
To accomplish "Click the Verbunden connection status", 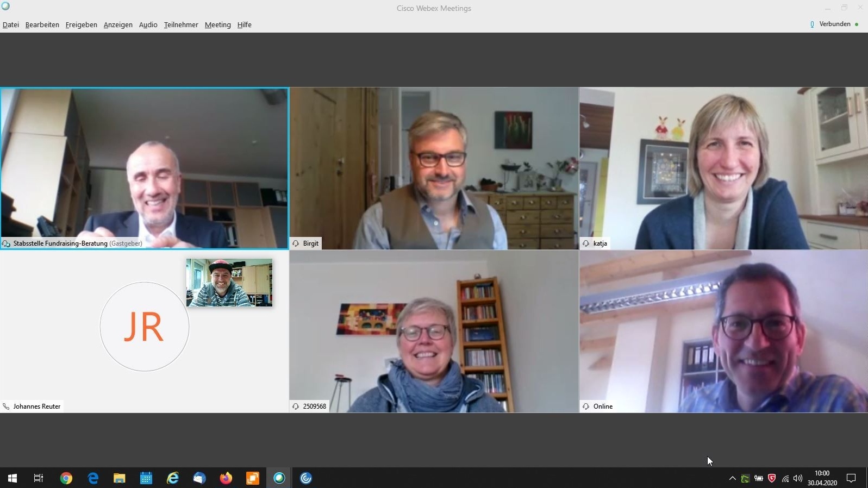I will 834,24.
